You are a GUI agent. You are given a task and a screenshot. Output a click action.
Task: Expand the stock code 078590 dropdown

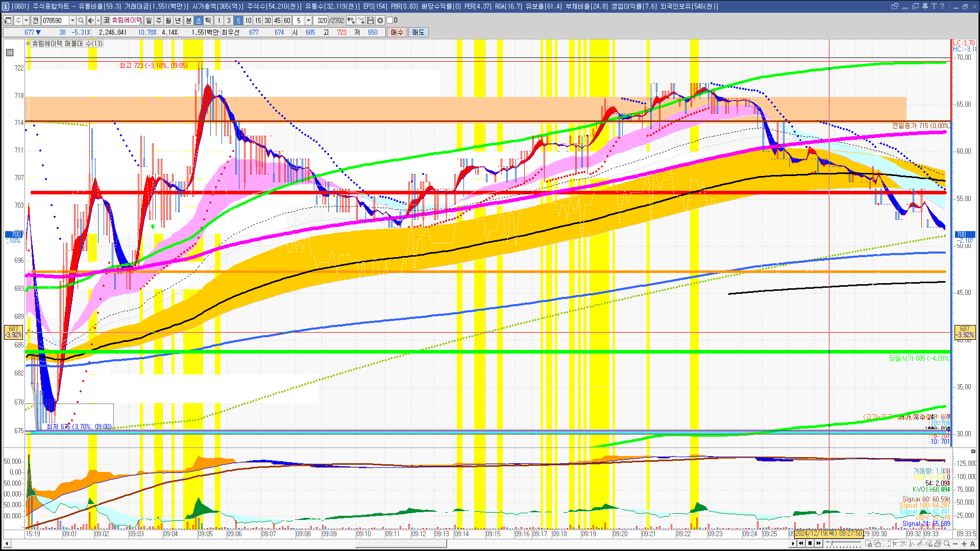72,20
